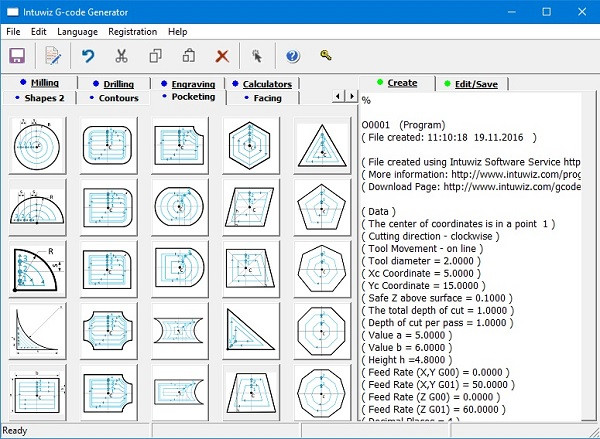Open the Edit menu
This screenshot has width=600, height=439.
pyautogui.click(x=39, y=32)
